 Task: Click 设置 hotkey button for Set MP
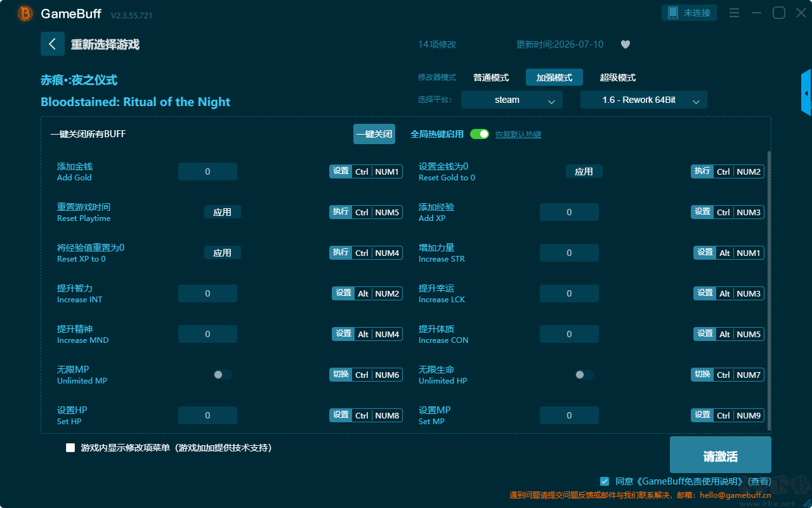point(702,415)
